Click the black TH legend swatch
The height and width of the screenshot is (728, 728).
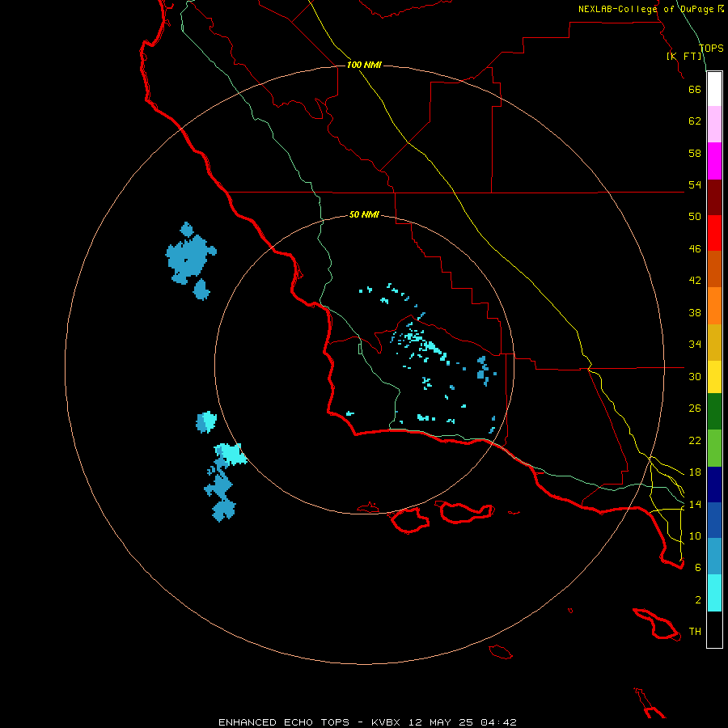tap(714, 629)
